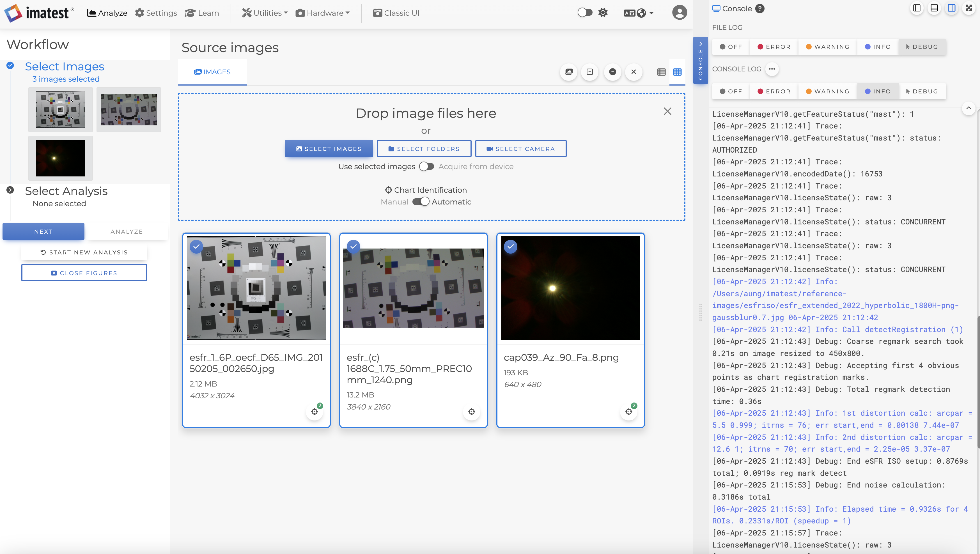Viewport: 980px width, 554px height.
Task: Click the remove images X icon
Action: tap(634, 72)
